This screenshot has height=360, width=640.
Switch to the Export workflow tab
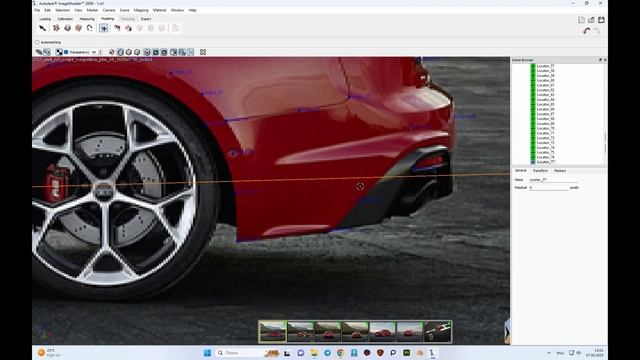(x=146, y=19)
